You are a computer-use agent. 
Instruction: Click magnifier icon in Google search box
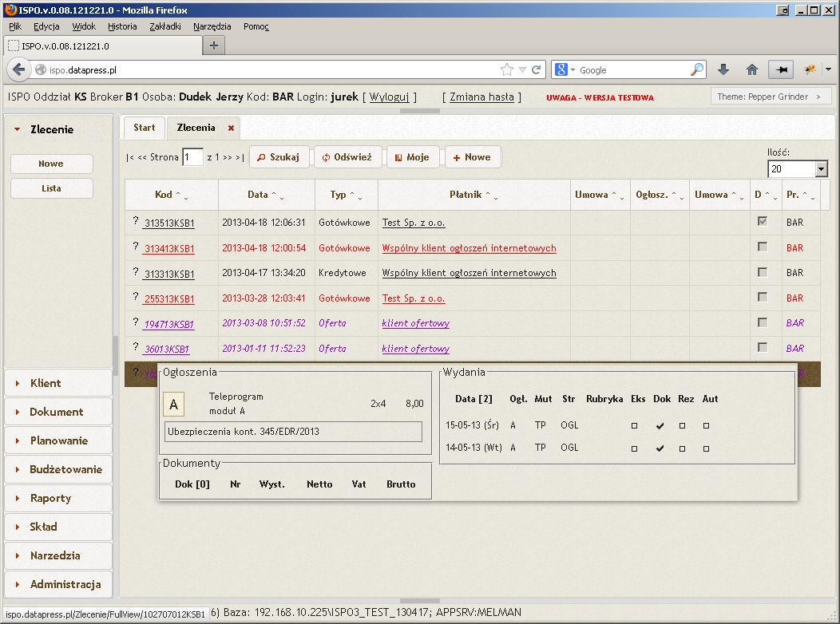point(697,69)
